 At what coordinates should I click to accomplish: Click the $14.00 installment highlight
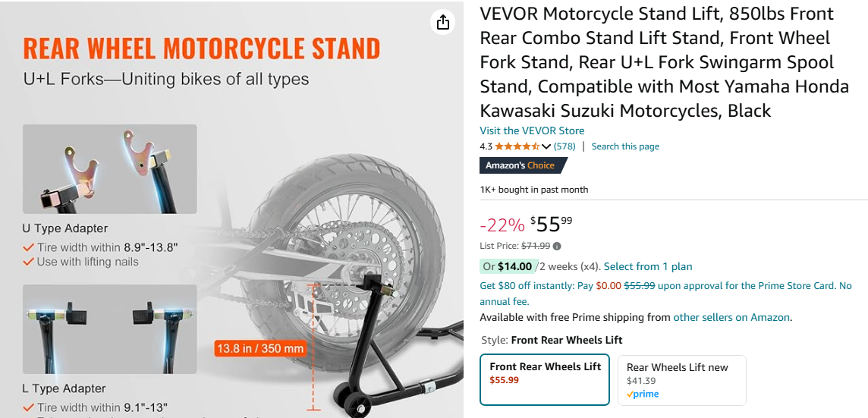pos(515,266)
